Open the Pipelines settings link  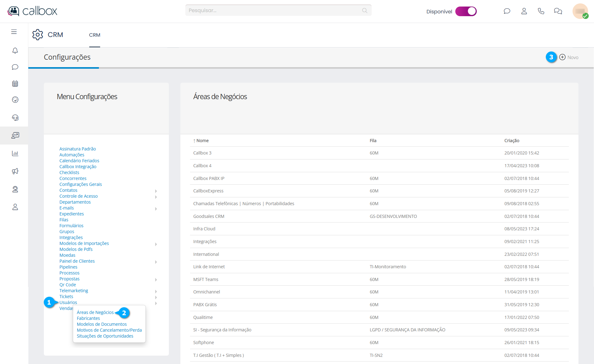click(x=68, y=267)
